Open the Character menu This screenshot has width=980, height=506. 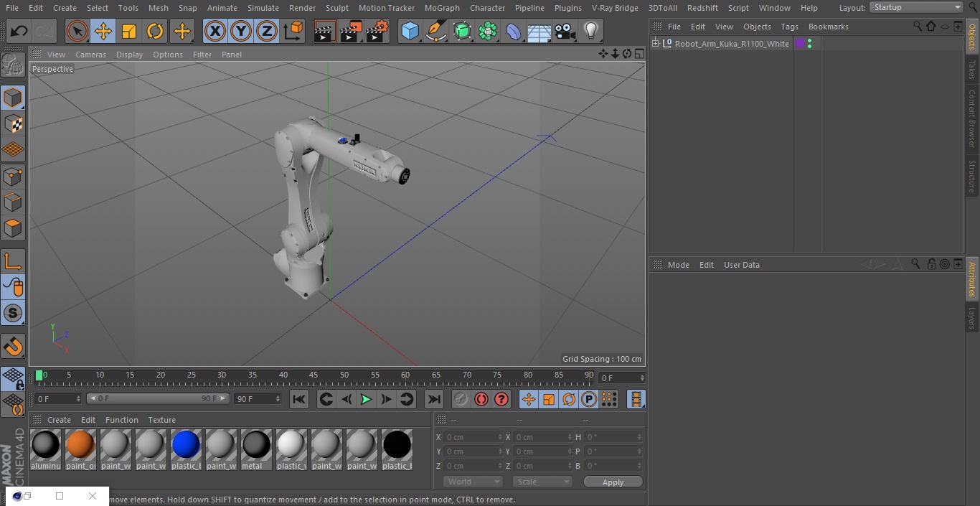(x=487, y=8)
